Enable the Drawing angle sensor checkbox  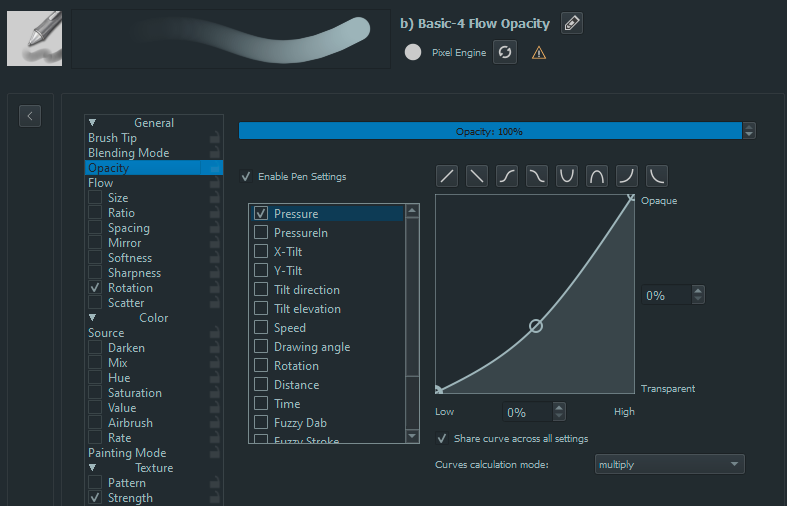coord(261,346)
